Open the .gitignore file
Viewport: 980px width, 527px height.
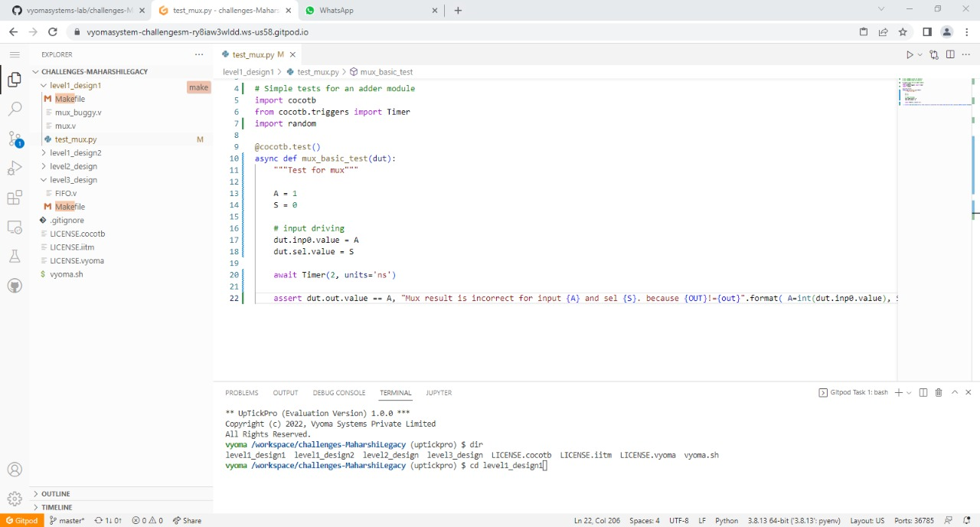(67, 221)
